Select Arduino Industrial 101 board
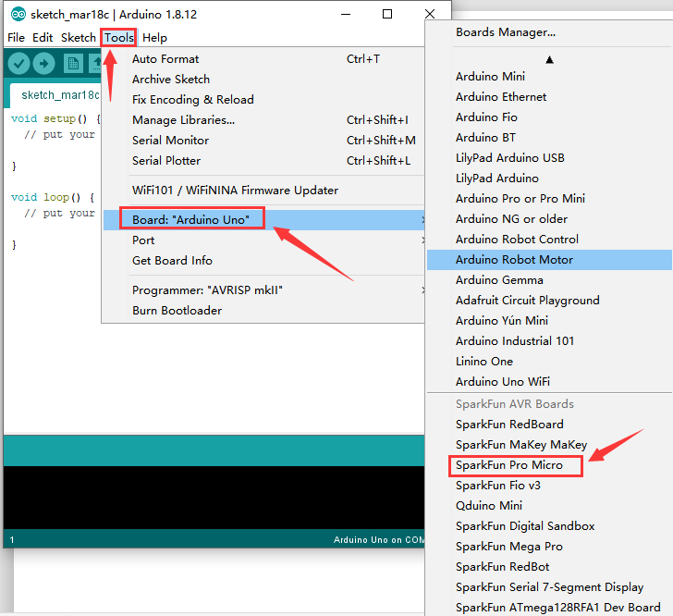 (x=549, y=340)
